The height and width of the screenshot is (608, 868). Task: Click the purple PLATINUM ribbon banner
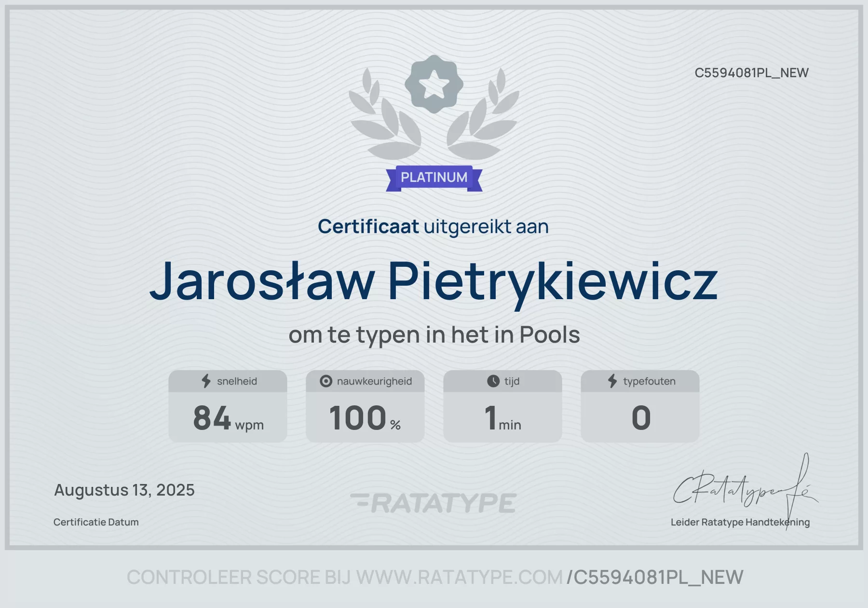[x=434, y=178]
